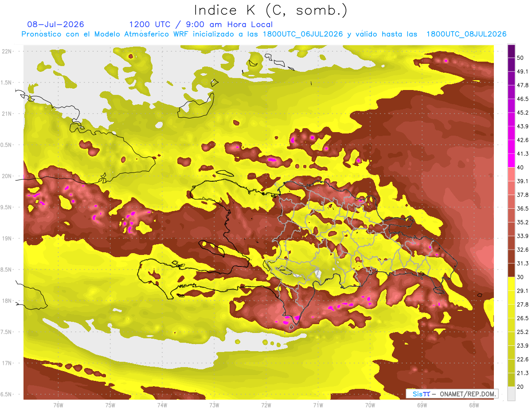Viewport: 532px width, 411px height.
Task: Click the "26.5" legend value
Action: click(522, 318)
